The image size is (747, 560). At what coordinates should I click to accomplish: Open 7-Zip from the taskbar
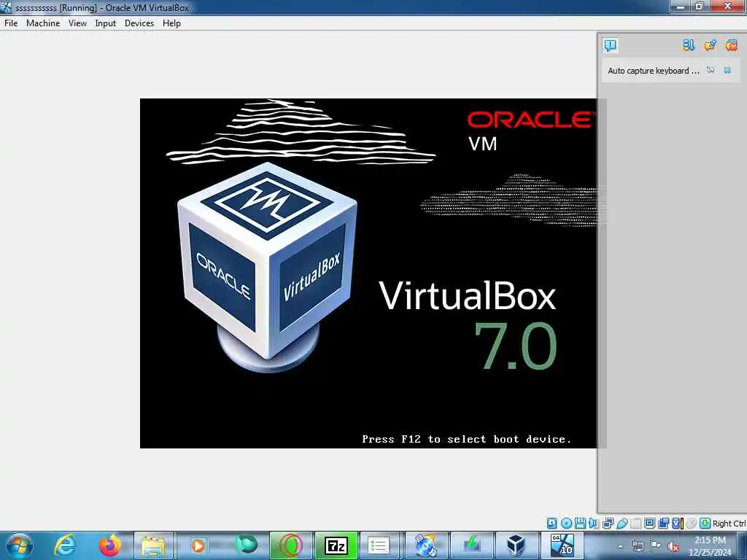point(336,545)
